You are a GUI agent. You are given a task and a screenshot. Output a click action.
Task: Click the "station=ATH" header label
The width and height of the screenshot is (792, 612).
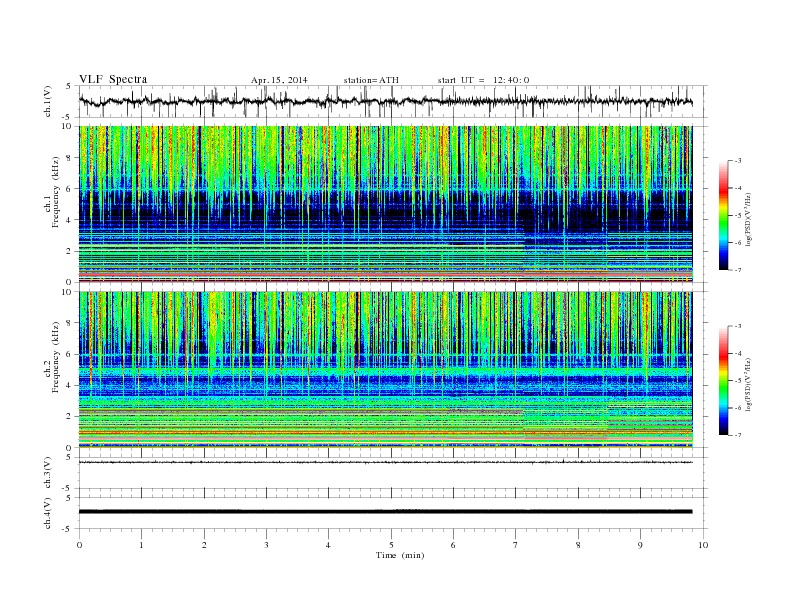coord(371,80)
